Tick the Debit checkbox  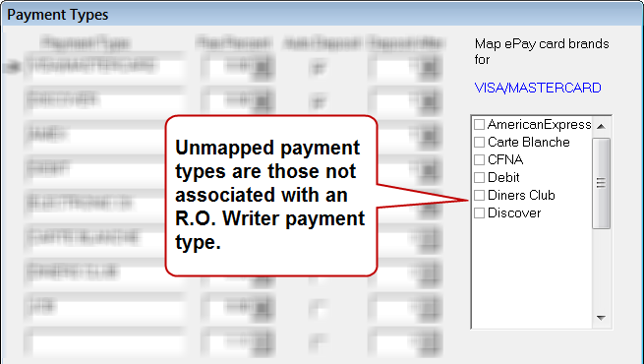[479, 177]
